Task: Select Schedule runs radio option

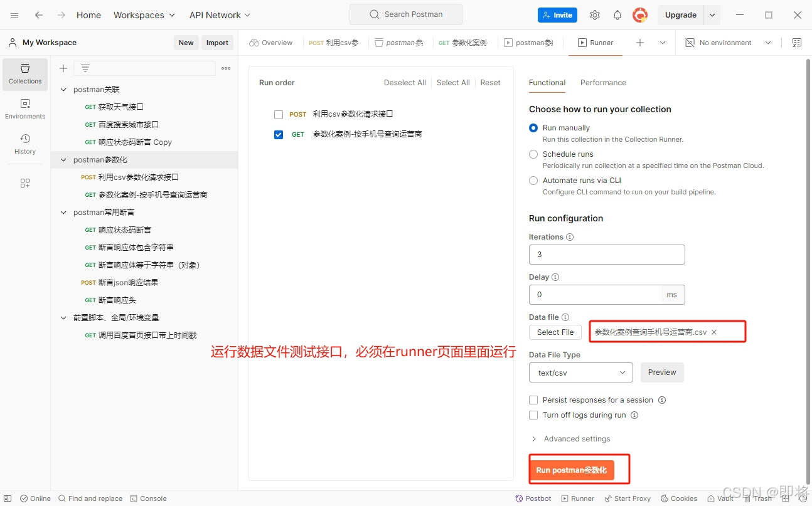Action: pyautogui.click(x=533, y=154)
